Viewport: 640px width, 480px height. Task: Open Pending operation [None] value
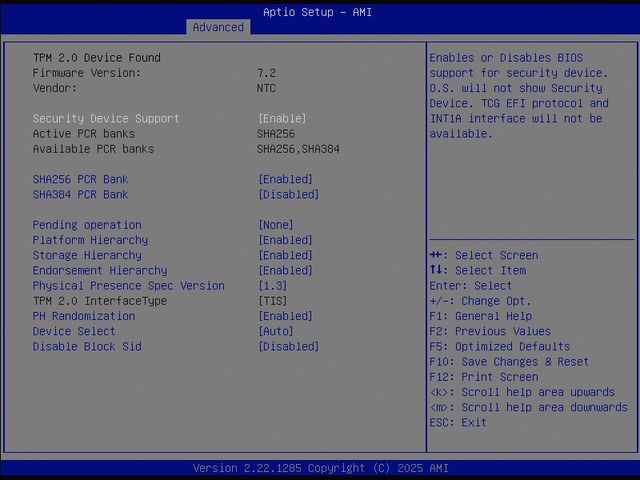tap(276, 225)
